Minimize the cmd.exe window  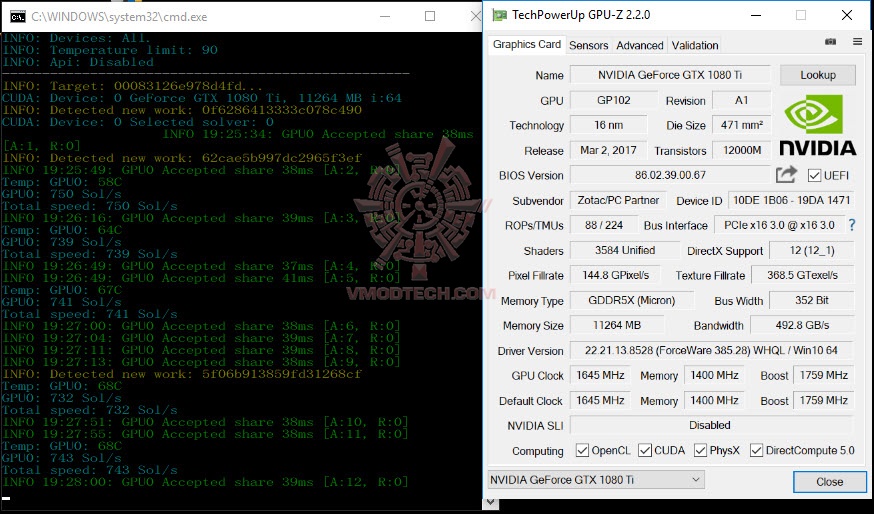385,17
